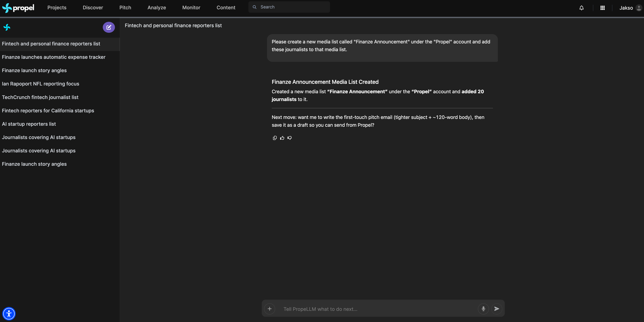Open the Projects menu

[x=57, y=7]
